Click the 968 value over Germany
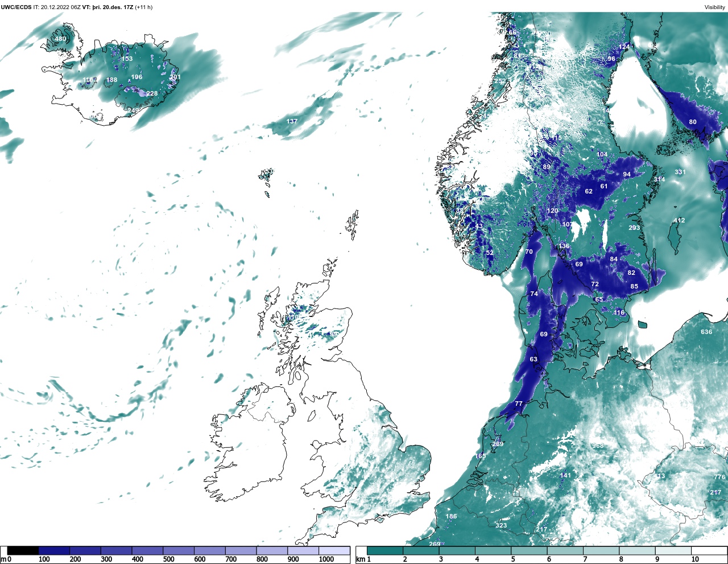The image size is (728, 564). 597,446
